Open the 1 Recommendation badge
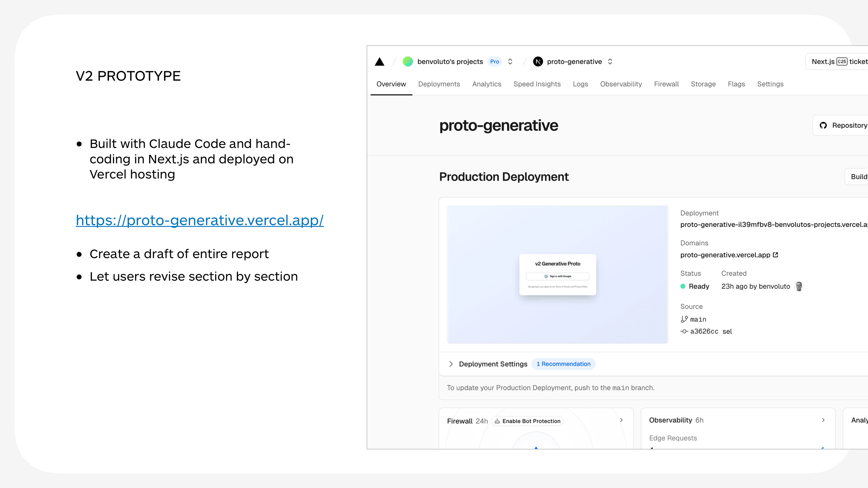The image size is (868, 488). click(x=563, y=364)
